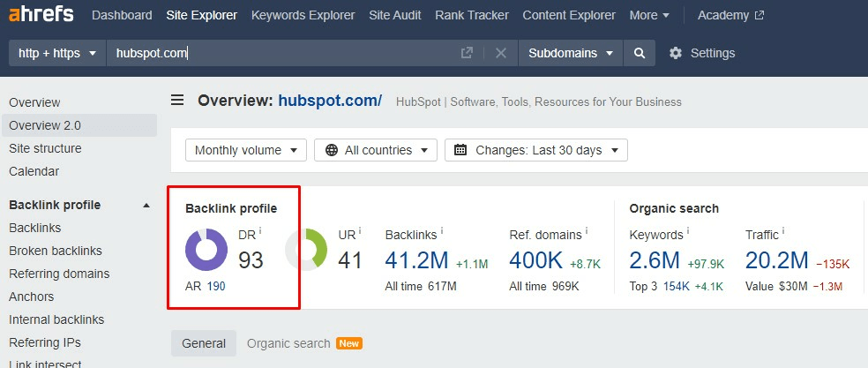Click the Keywords info icon
868x368 pixels.
coord(687,230)
